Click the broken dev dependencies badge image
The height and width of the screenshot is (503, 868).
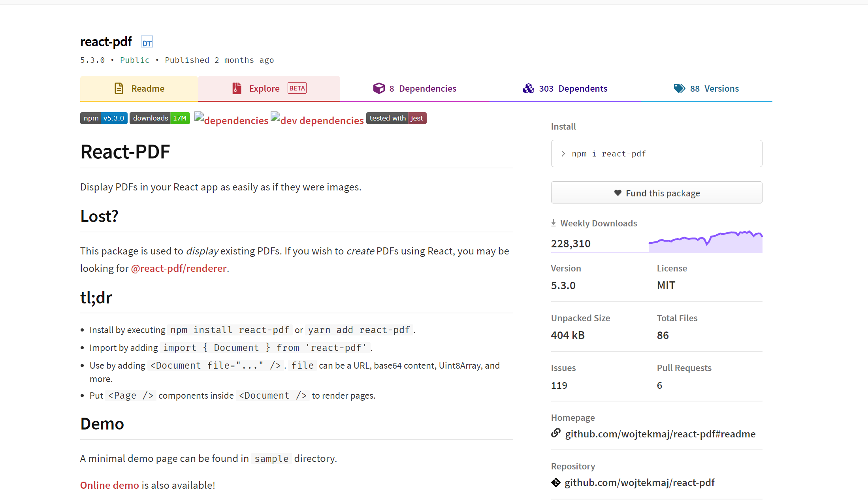[x=317, y=120]
